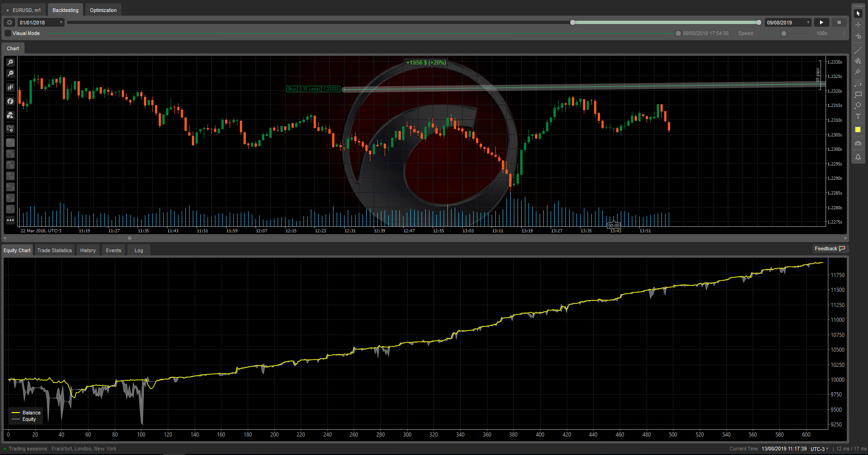Open the yellow drawing color swatch

point(858,130)
